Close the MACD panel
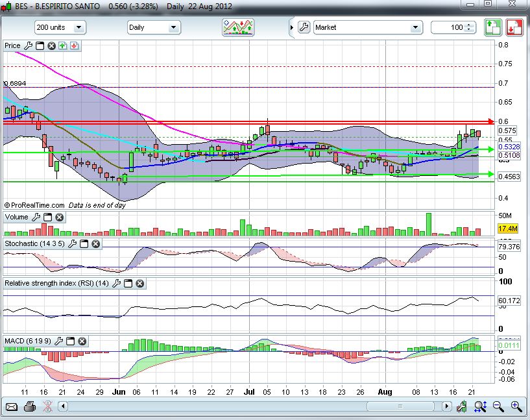530x420 pixels. point(82,341)
